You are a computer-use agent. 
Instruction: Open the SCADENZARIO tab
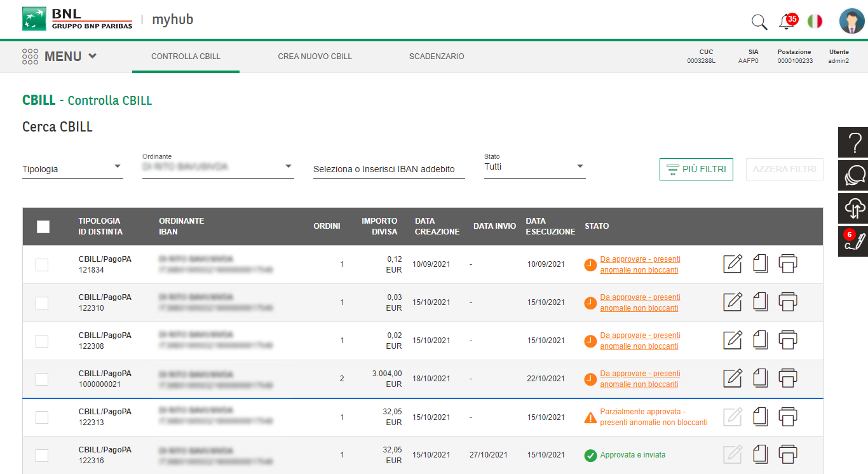click(x=437, y=57)
